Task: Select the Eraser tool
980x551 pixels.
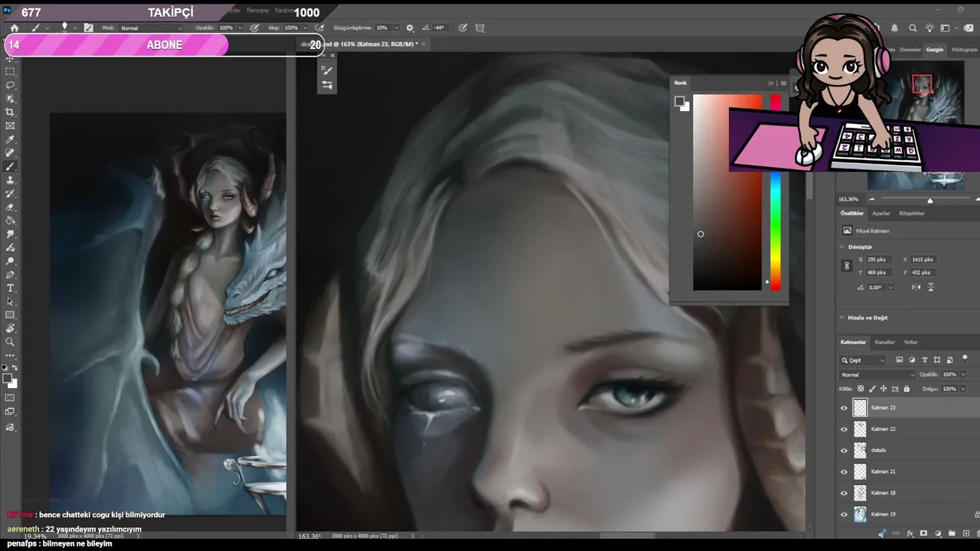Action: [x=10, y=207]
